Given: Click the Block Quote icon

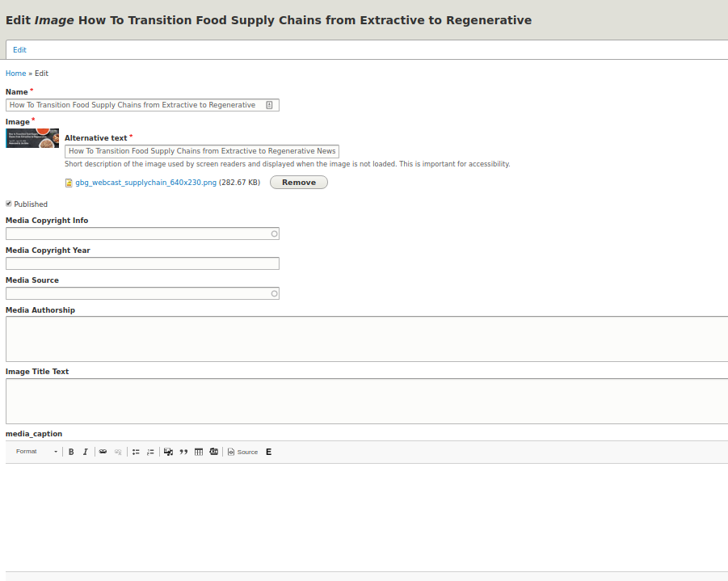Looking at the screenshot, I should (183, 451).
